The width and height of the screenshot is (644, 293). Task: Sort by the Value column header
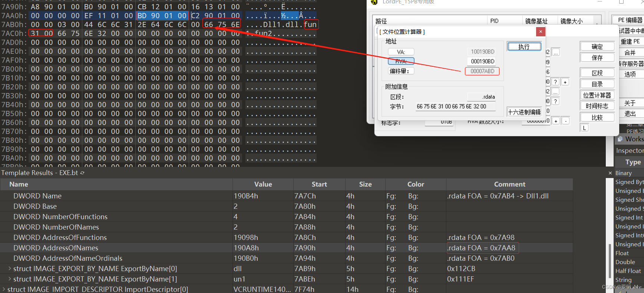coord(263,184)
